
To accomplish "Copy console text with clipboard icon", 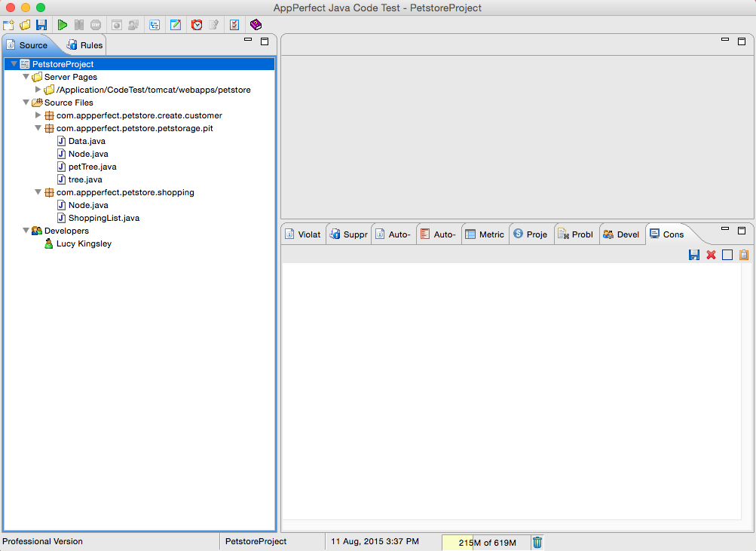I will click(x=743, y=255).
